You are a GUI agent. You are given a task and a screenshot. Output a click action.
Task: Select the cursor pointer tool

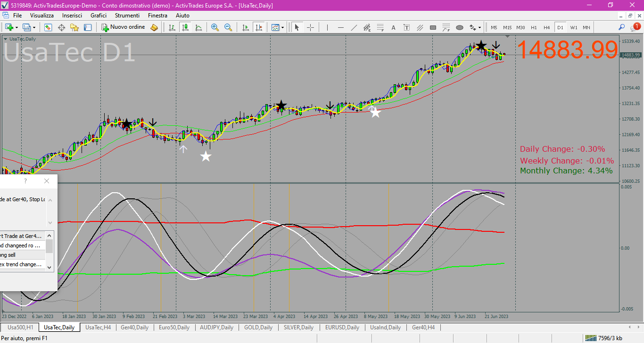coord(297,27)
